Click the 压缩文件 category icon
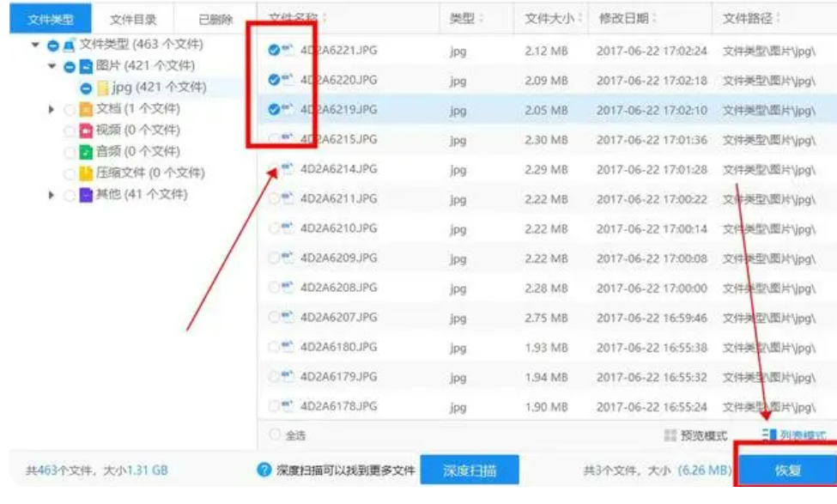 pyautogui.click(x=86, y=173)
